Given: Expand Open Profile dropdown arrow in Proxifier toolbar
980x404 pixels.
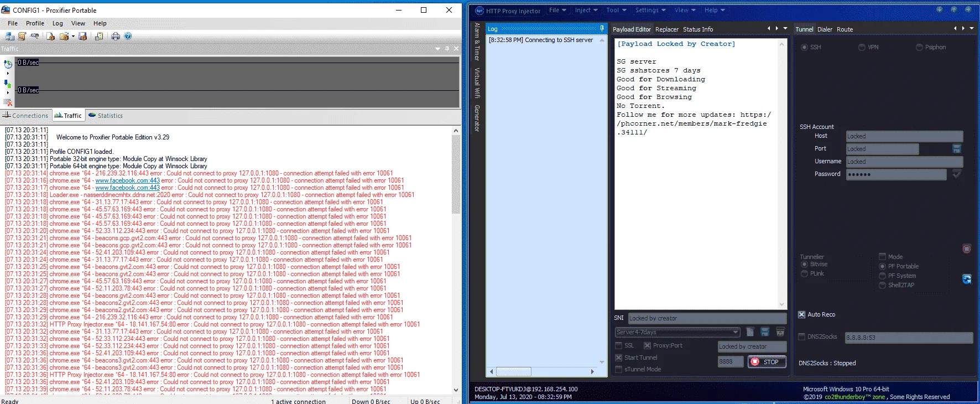Looking at the screenshot, I should click(x=73, y=37).
